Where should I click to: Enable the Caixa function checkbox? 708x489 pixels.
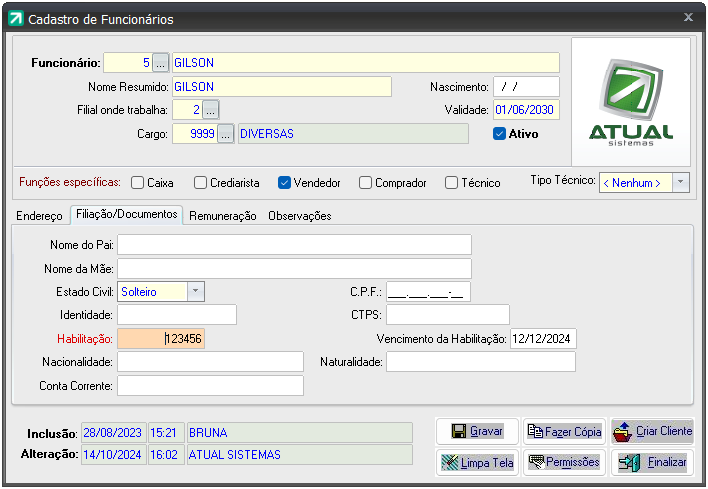(x=137, y=183)
